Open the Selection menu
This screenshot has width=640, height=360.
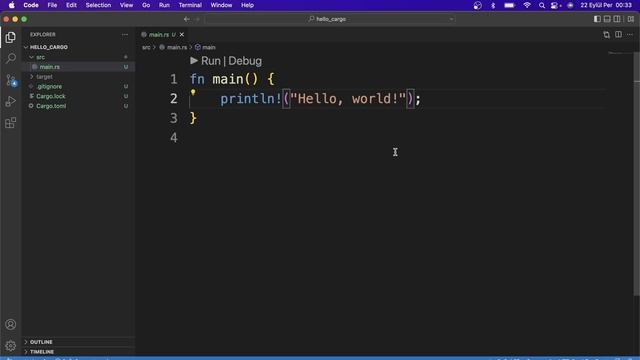click(98, 5)
